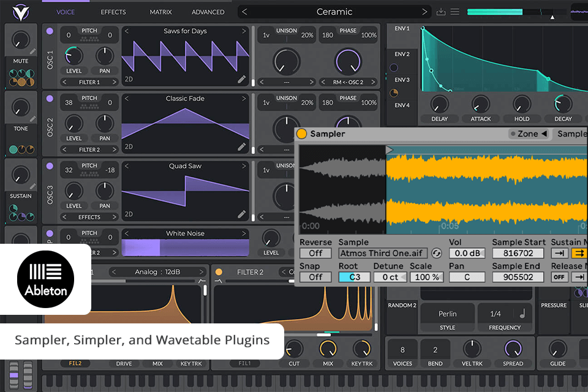
Task: Go to previous preset before Ceramic
Action: coord(244,12)
